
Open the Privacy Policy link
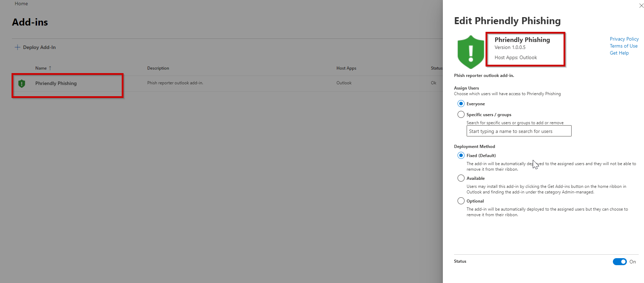click(x=624, y=39)
